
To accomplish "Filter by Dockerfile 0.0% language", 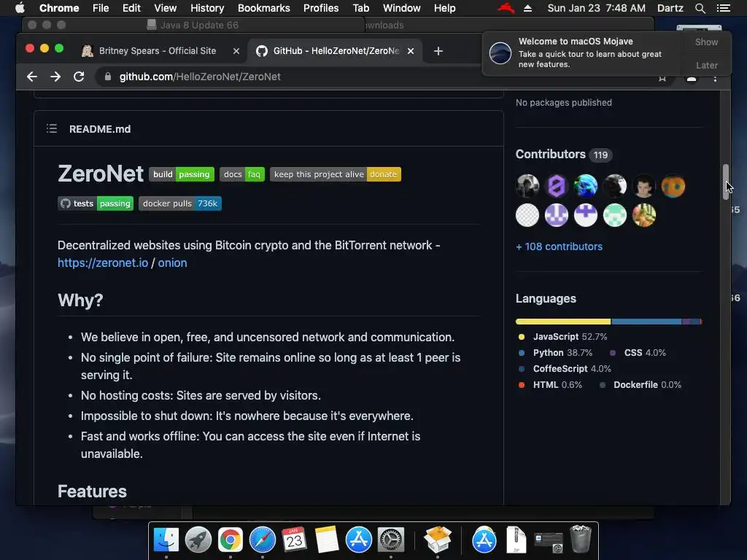I will 640,385.
